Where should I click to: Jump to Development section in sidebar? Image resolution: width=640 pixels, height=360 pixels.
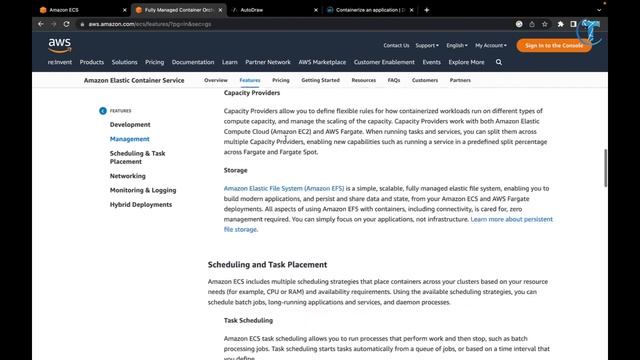click(x=130, y=124)
